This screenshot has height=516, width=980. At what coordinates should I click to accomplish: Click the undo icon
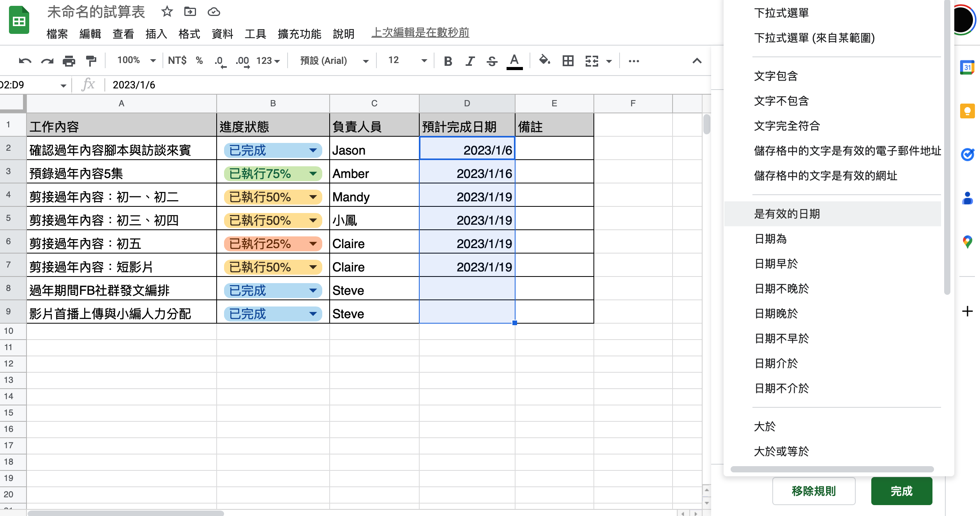(24, 61)
